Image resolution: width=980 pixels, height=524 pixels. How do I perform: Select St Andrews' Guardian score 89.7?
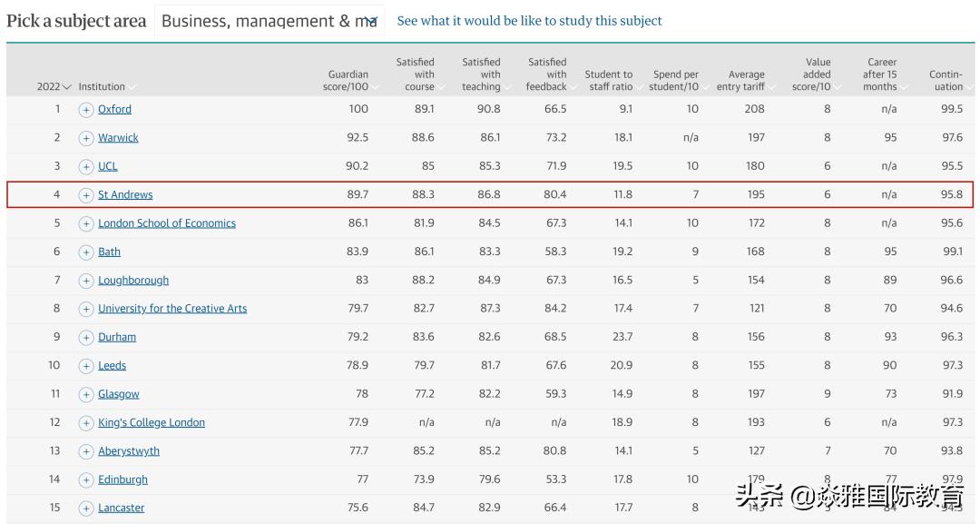(358, 194)
